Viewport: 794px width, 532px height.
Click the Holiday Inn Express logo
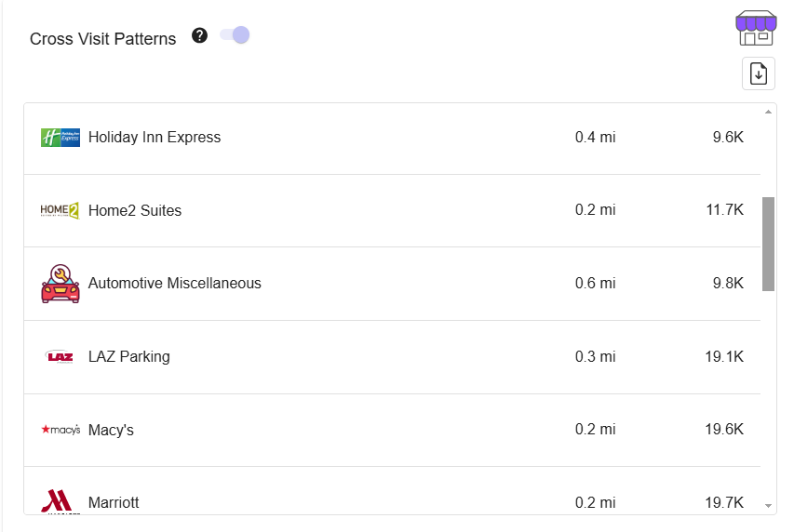point(61,137)
